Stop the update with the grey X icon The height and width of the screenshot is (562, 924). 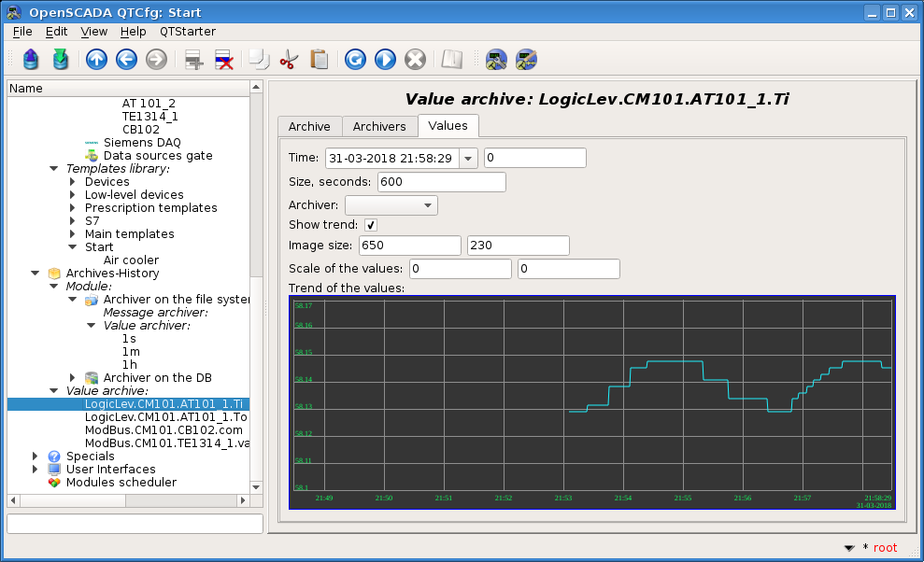[x=416, y=60]
